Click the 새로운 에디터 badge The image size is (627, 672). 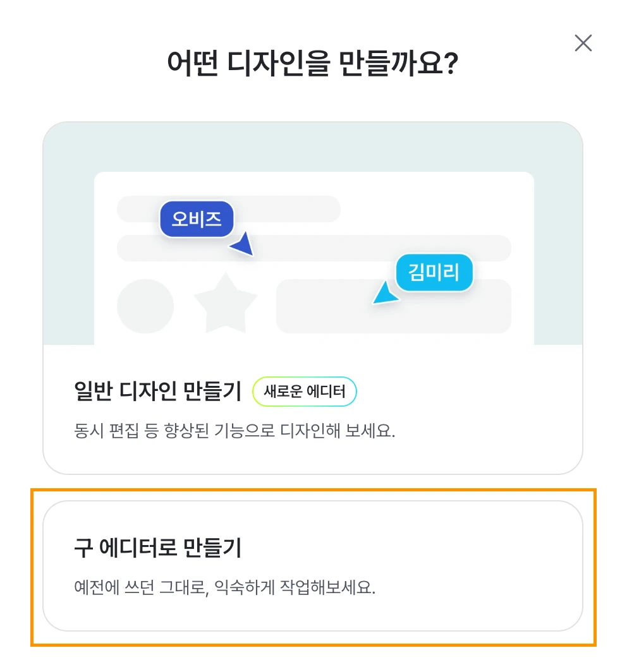coord(305,392)
